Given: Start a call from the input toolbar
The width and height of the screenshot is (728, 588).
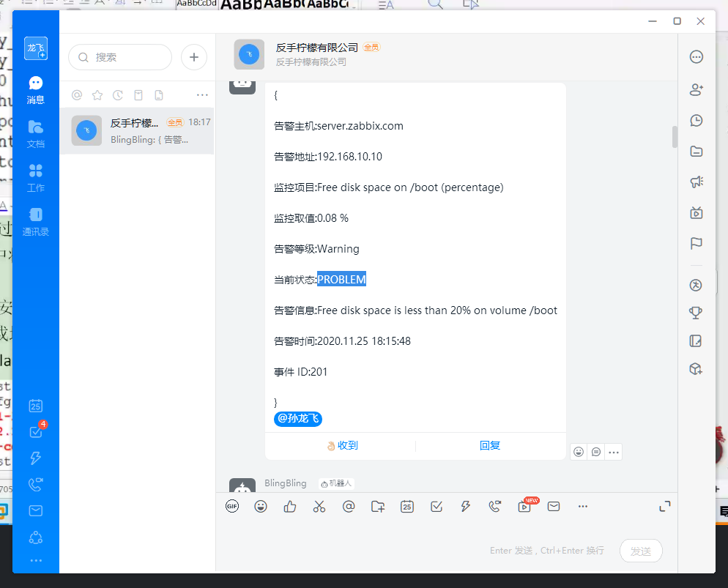Looking at the screenshot, I should click(x=495, y=506).
